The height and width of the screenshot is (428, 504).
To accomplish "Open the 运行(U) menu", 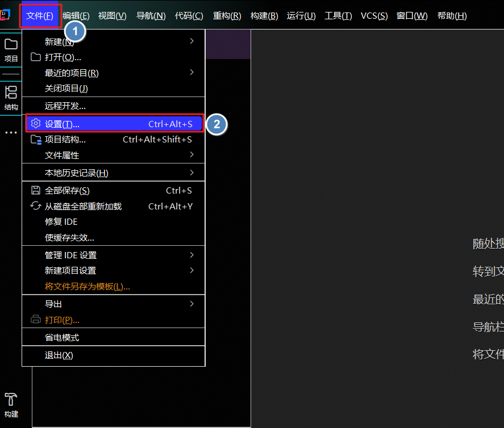I will 301,15.
